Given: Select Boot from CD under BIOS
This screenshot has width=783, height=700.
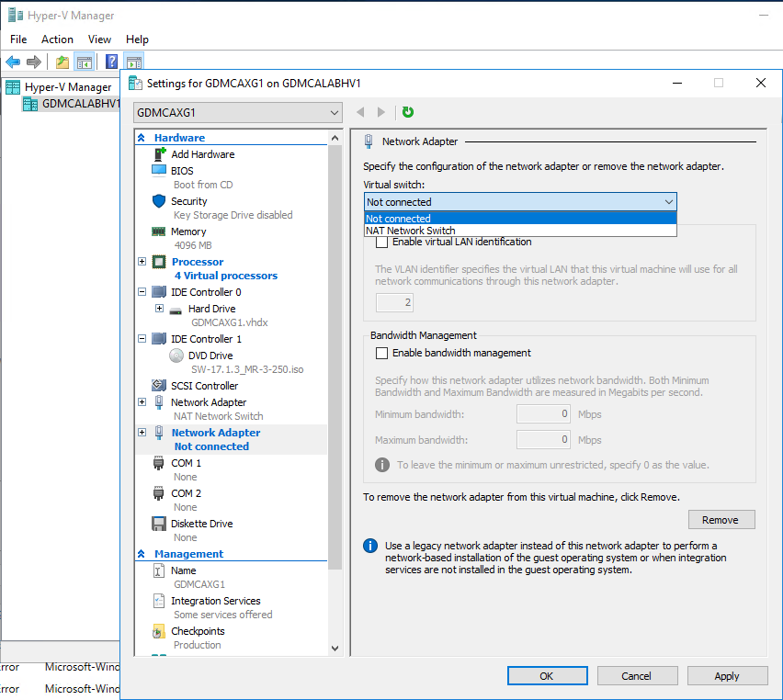Looking at the screenshot, I should 203,185.
